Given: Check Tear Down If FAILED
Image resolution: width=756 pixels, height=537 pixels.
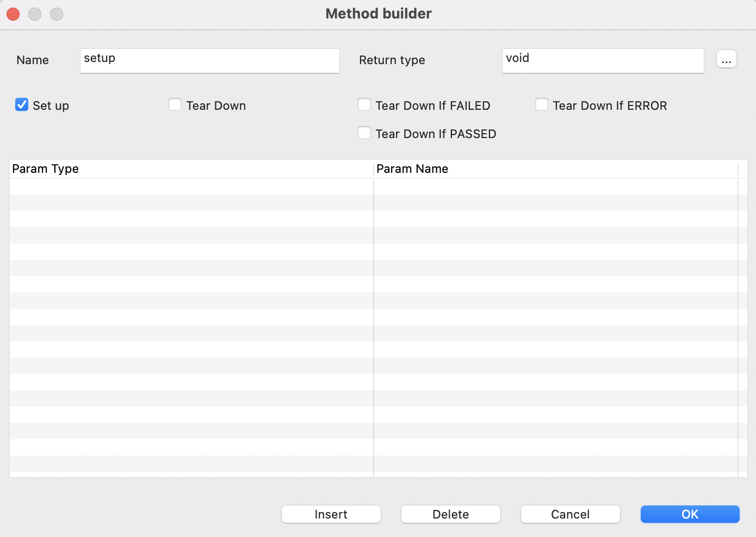Looking at the screenshot, I should [x=364, y=104].
